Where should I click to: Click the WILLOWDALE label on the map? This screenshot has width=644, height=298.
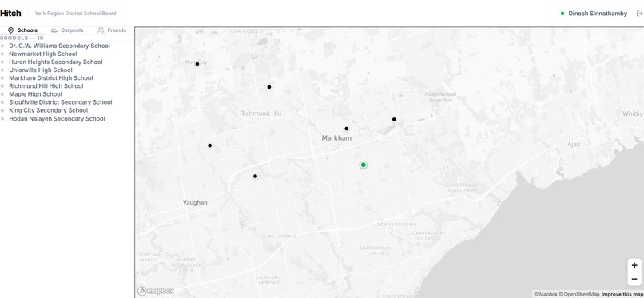(282, 236)
